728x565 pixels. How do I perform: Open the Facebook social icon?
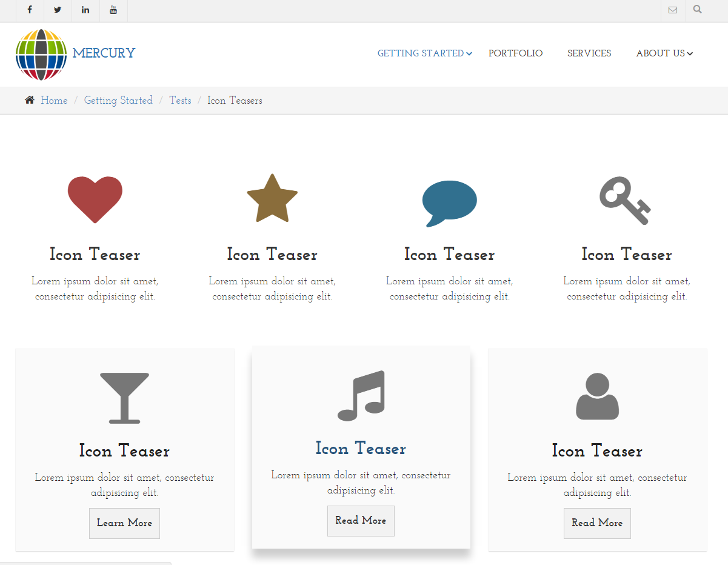click(x=29, y=10)
